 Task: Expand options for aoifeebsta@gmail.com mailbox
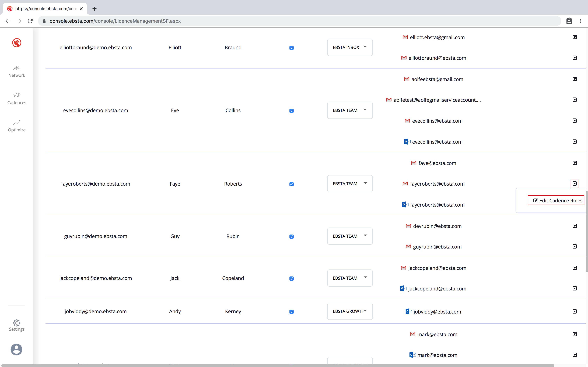pos(574,79)
